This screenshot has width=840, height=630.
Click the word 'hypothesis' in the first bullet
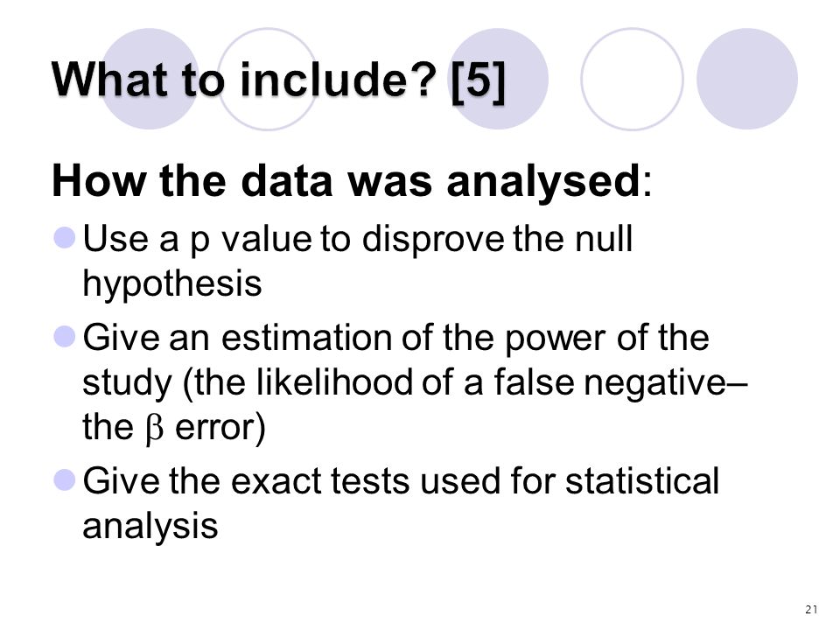point(172,283)
